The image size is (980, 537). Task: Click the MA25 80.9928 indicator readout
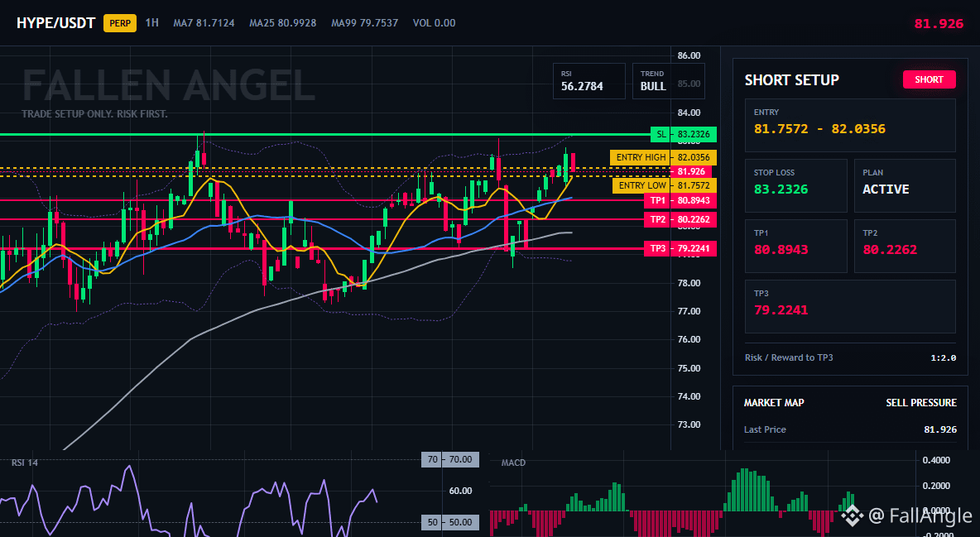coord(282,23)
